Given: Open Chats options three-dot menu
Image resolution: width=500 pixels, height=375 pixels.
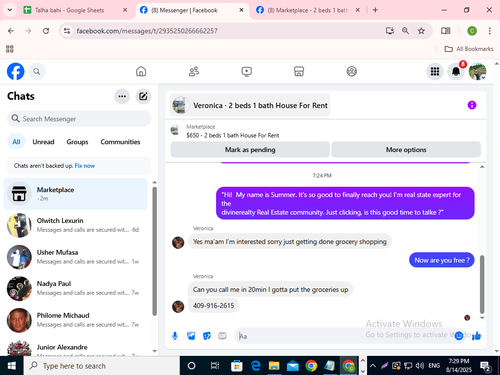Looking at the screenshot, I should (122, 96).
